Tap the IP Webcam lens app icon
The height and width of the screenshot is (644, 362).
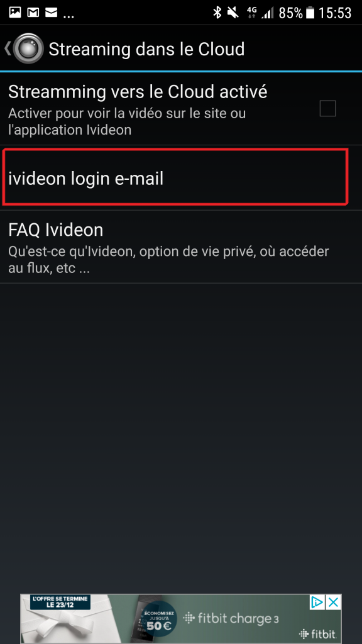click(28, 49)
